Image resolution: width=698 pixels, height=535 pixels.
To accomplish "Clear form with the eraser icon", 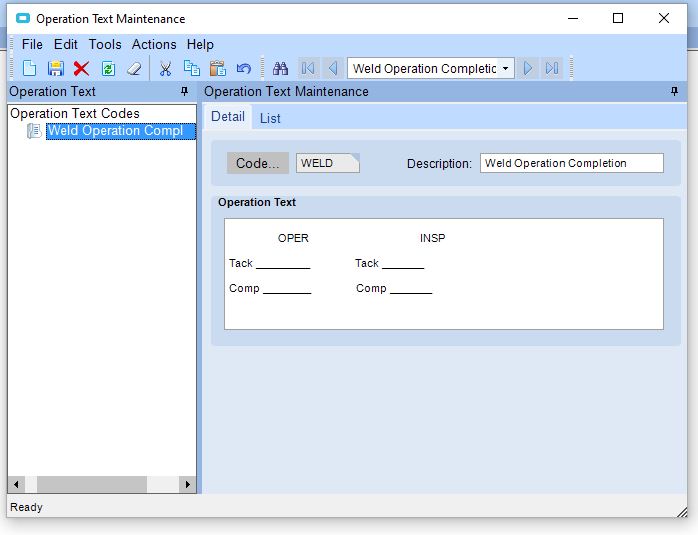I will tap(134, 69).
